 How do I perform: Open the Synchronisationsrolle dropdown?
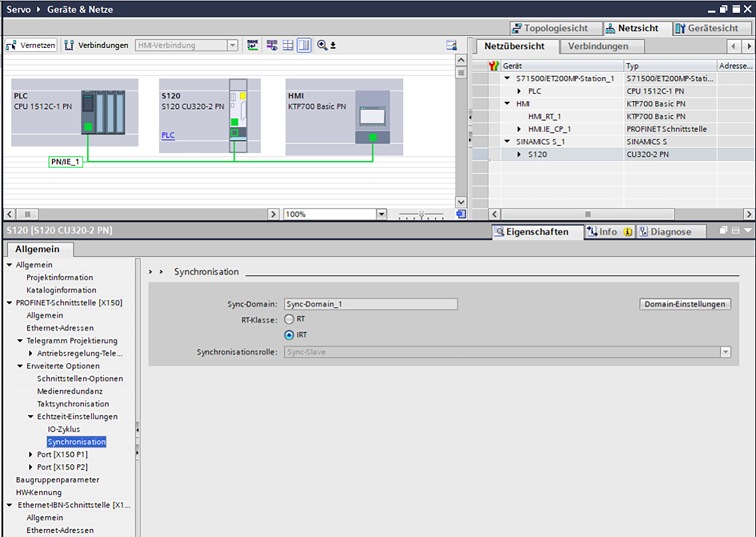tap(725, 352)
